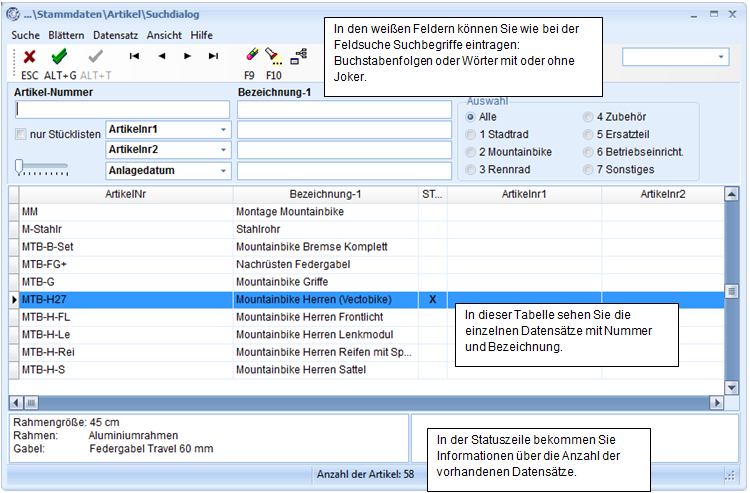
Task: Click the Artikelnr1 column header
Action: coord(524,194)
